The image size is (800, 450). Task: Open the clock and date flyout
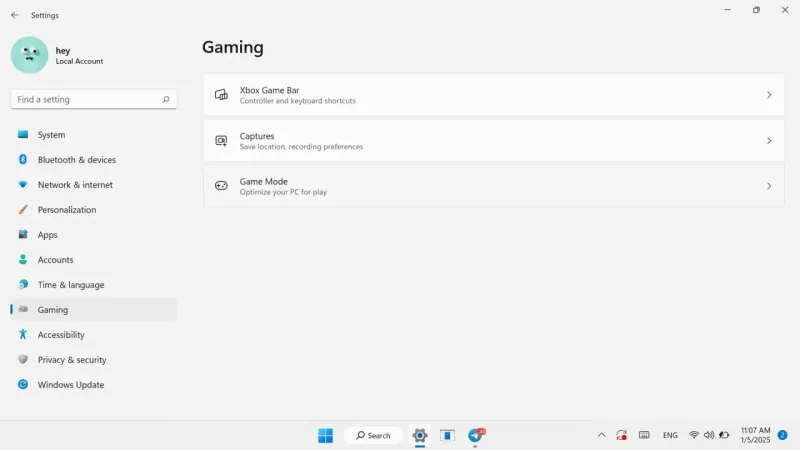tap(755, 435)
